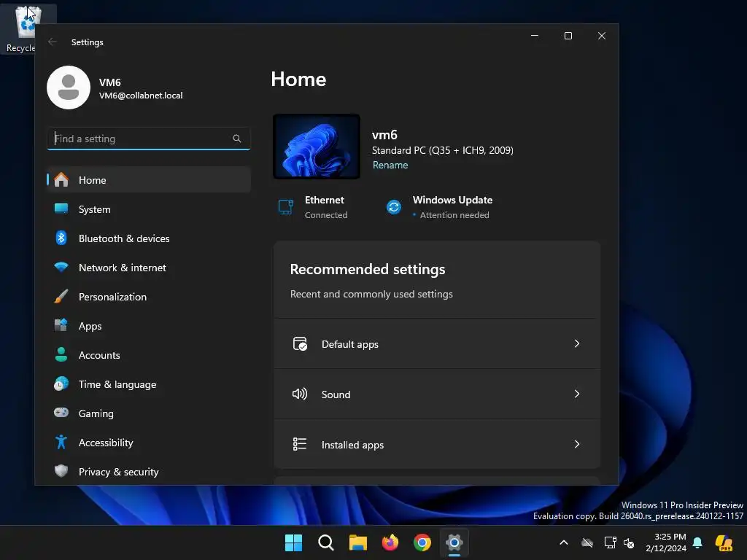
Task: Click the Default apps icon
Action: tap(300, 344)
